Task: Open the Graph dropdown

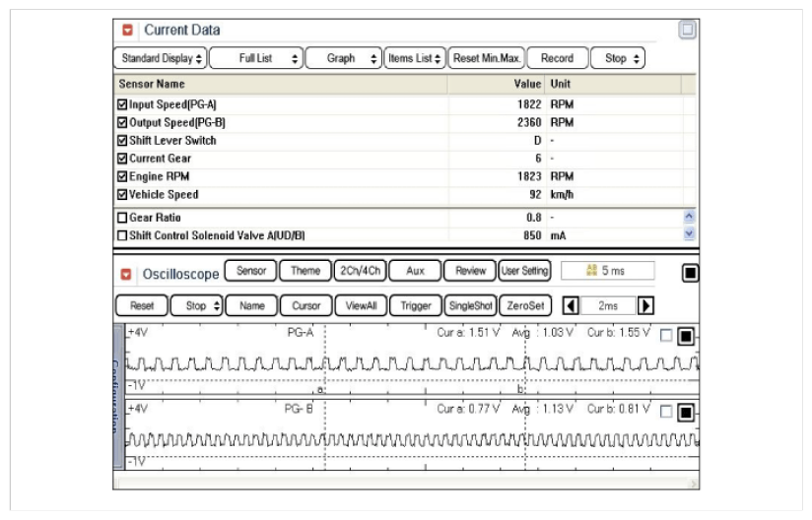Action: [345, 59]
